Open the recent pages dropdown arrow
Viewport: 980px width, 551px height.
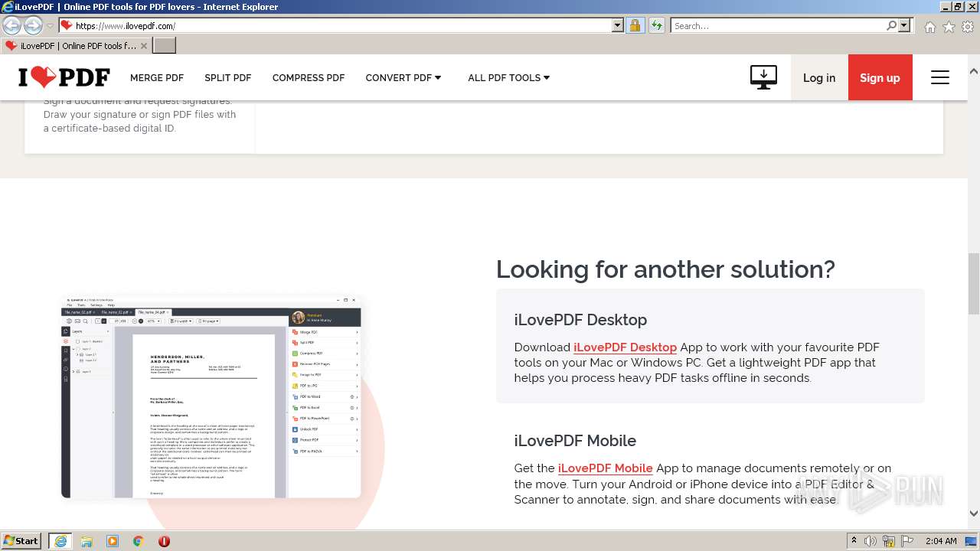[x=50, y=26]
